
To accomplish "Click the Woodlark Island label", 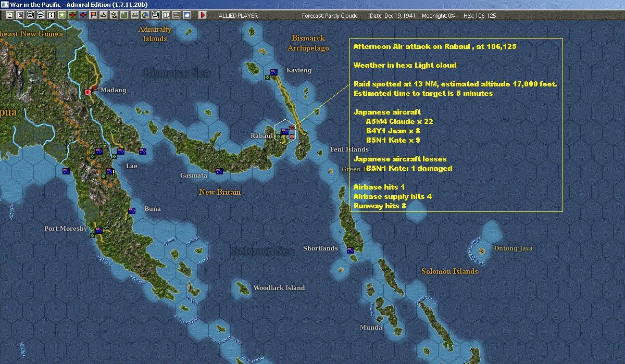I will pos(279,288).
